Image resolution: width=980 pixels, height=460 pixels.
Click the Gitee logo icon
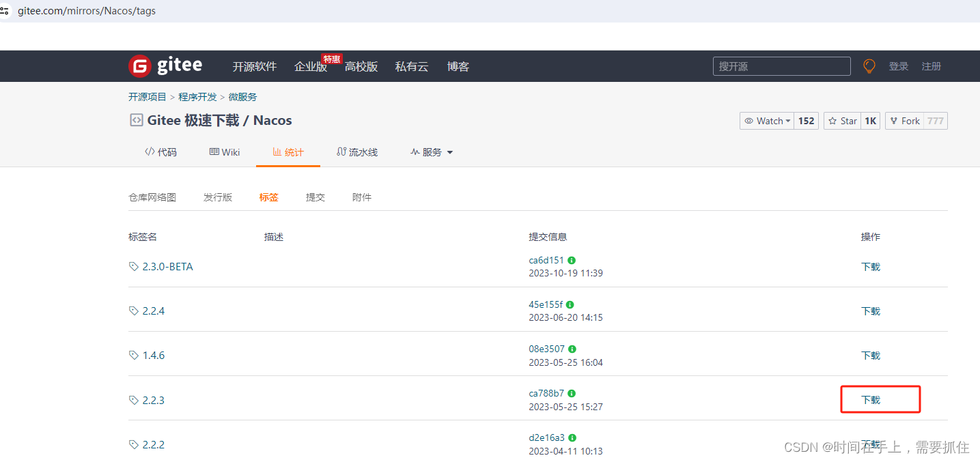tap(139, 66)
